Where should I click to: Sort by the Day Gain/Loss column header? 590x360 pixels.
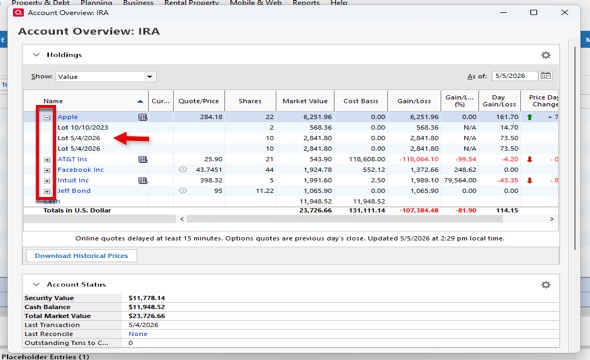point(499,101)
